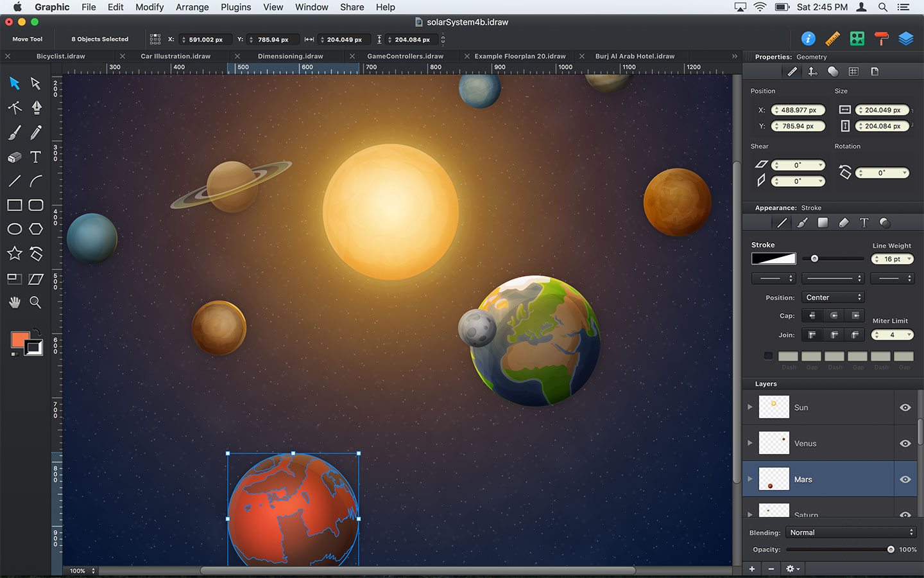Open stroke Position Center dropdown
Image resolution: width=924 pixels, height=578 pixels.
pyautogui.click(x=833, y=297)
